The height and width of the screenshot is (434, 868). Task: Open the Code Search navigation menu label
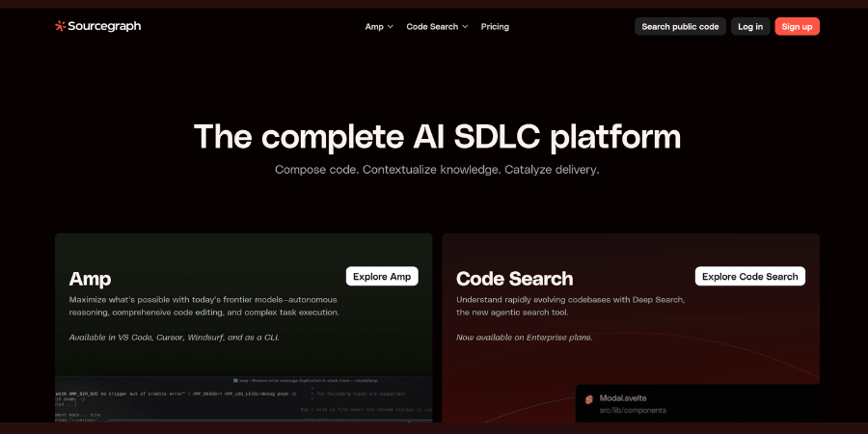(432, 27)
